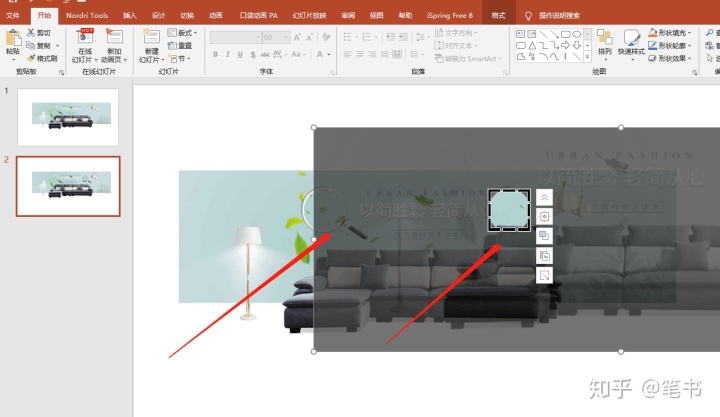Switch to the Nordri Tools tab

(87, 16)
